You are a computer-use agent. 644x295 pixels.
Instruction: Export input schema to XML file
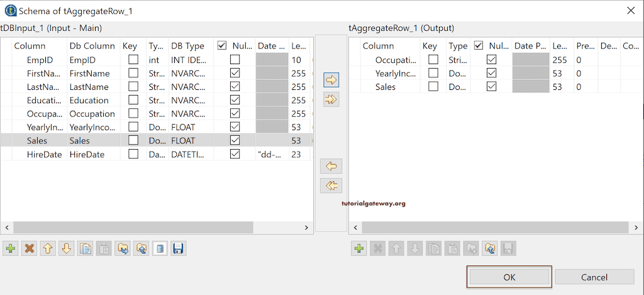142,248
